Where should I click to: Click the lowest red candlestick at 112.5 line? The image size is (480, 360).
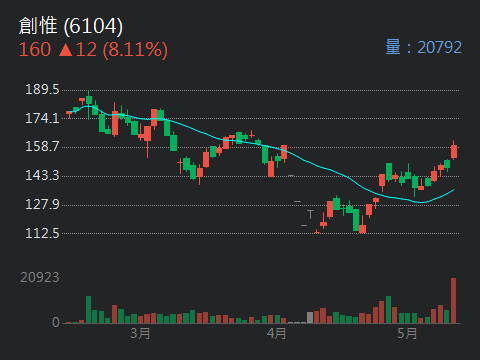click(362, 228)
